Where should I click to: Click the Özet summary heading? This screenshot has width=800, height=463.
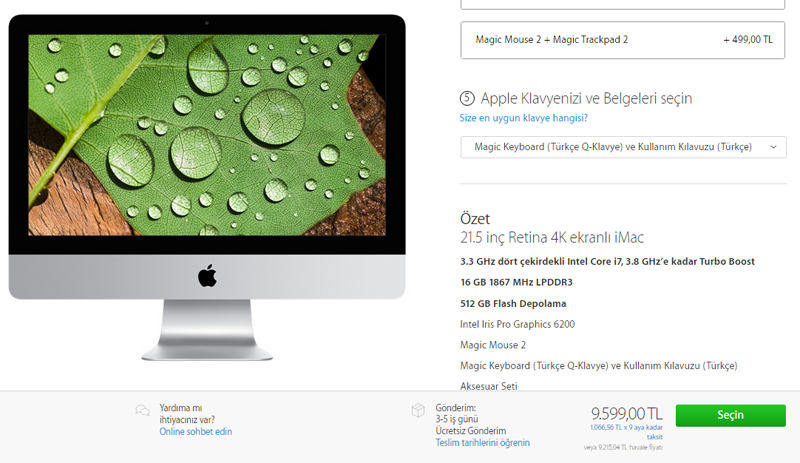pos(474,218)
